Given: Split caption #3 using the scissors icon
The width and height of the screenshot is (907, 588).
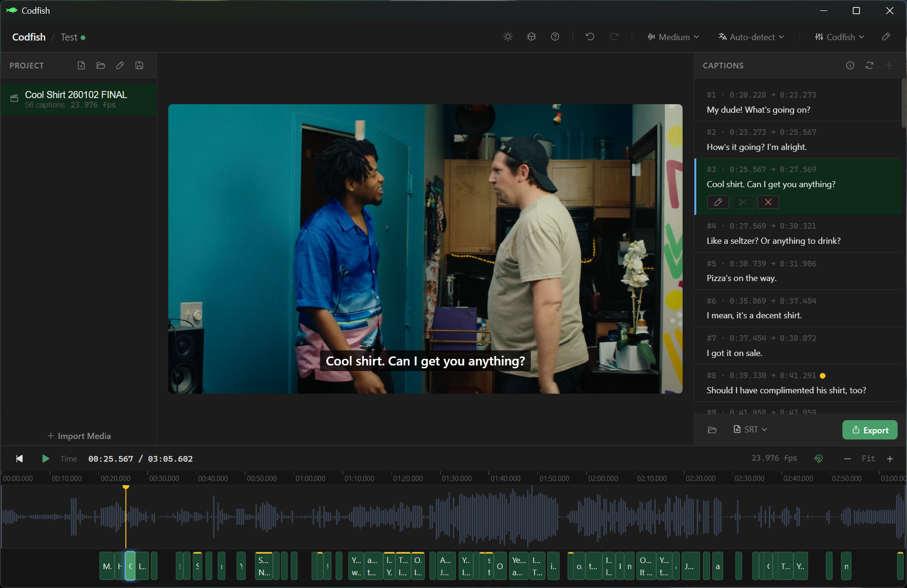Looking at the screenshot, I should tap(742, 202).
